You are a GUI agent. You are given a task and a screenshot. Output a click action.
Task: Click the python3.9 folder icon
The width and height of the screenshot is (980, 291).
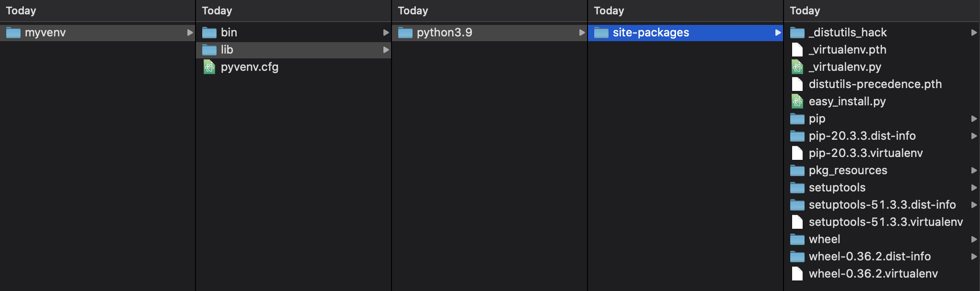405,33
